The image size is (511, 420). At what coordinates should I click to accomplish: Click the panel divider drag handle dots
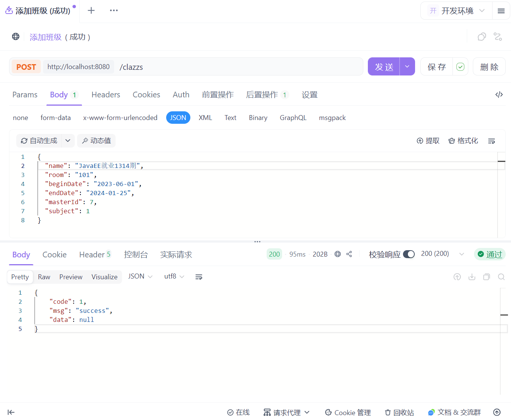pyautogui.click(x=257, y=242)
